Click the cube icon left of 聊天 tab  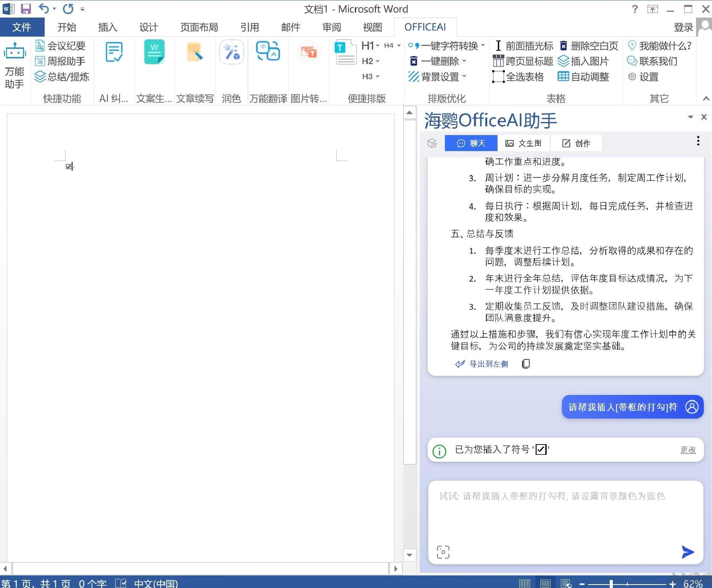432,143
